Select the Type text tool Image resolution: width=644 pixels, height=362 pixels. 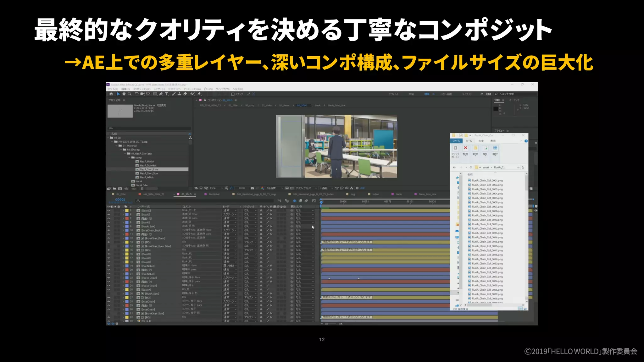[x=166, y=94]
